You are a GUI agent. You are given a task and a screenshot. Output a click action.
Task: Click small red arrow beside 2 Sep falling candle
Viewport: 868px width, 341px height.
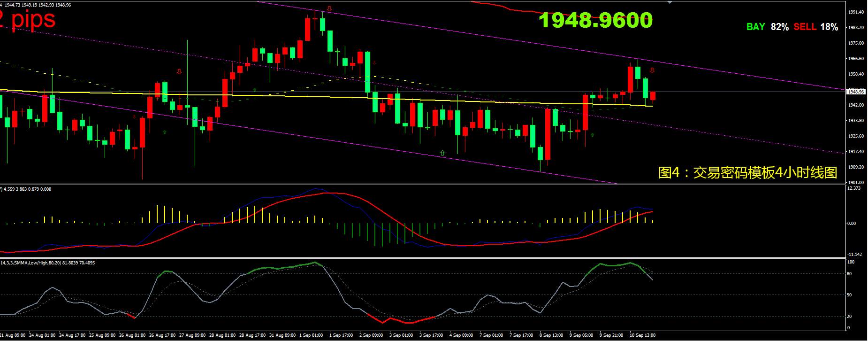tap(374, 62)
